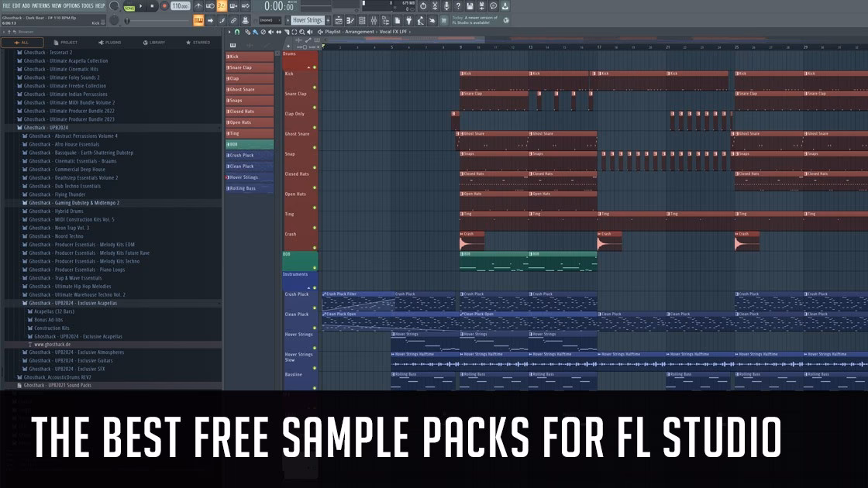This screenshot has height=488, width=868.
Task: Click the undo history icon
Action: [x=423, y=6]
